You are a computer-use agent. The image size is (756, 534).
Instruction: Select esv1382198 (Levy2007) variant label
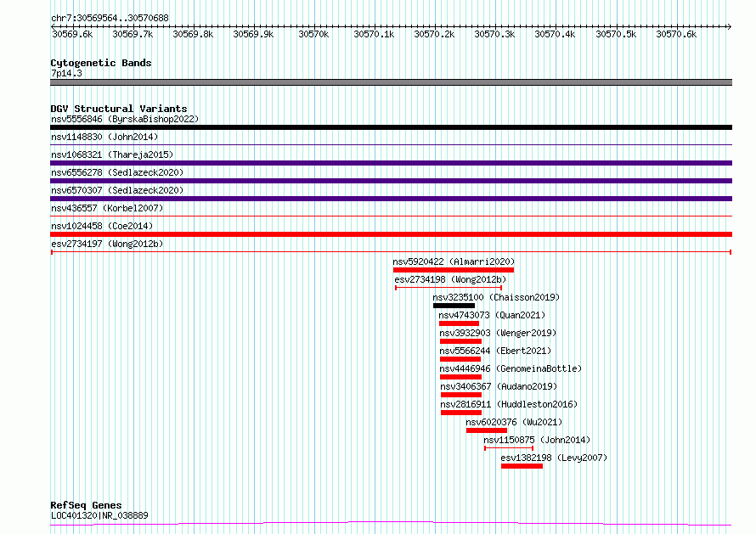click(554, 458)
